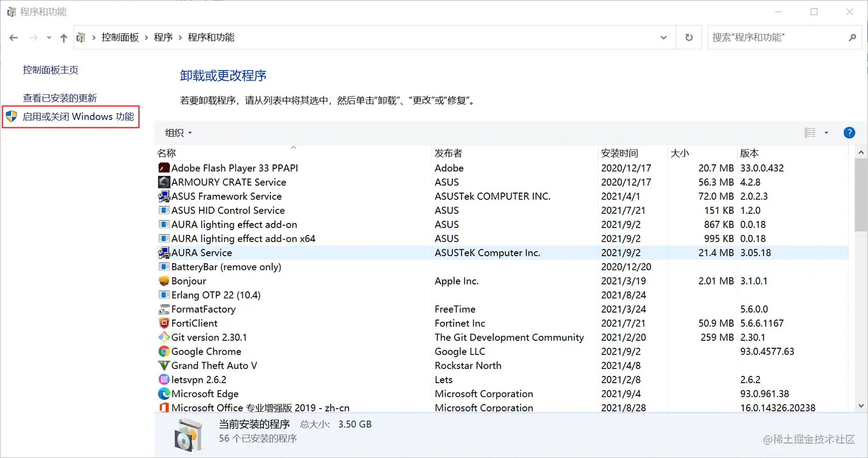Click the Microsoft Office 2019 icon

[x=164, y=407]
